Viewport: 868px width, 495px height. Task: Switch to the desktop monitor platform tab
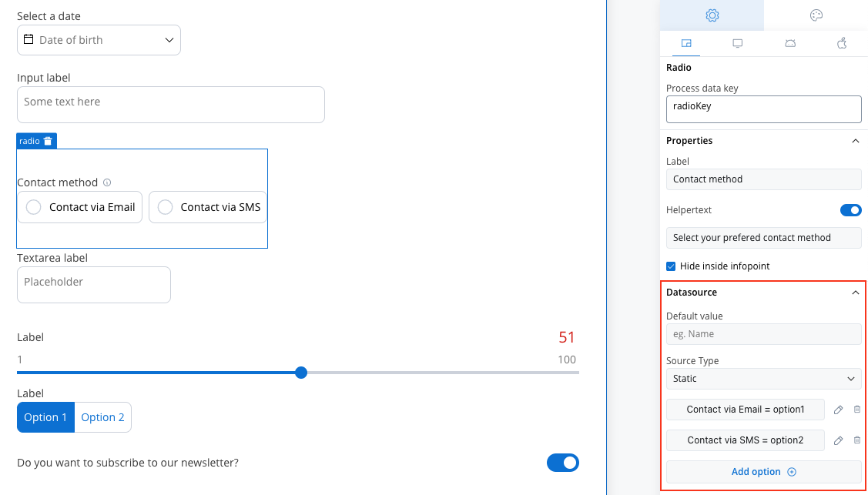point(737,44)
